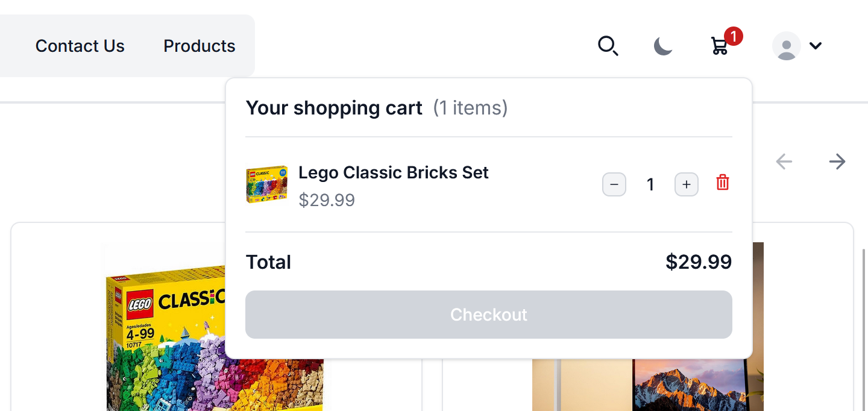Open the account dropdown chevron
This screenshot has height=411, width=868.
tap(816, 46)
